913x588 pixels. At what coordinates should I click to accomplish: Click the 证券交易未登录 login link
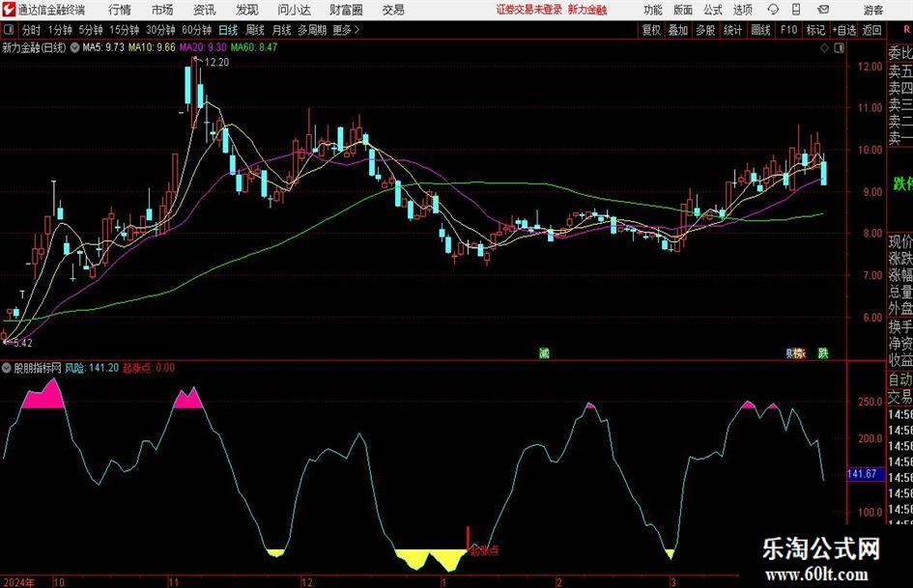pyautogui.click(x=529, y=10)
